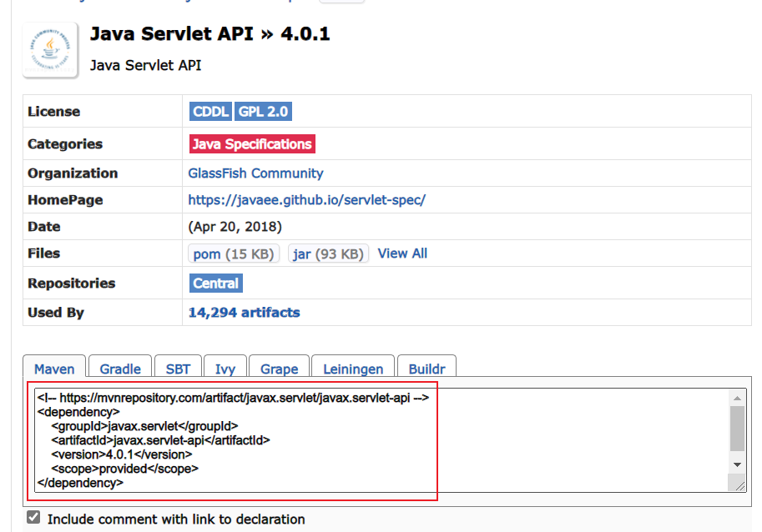Image resolution: width=762 pixels, height=532 pixels.
Task: Click the artifactId javax.servlet-api line
Action: (160, 440)
